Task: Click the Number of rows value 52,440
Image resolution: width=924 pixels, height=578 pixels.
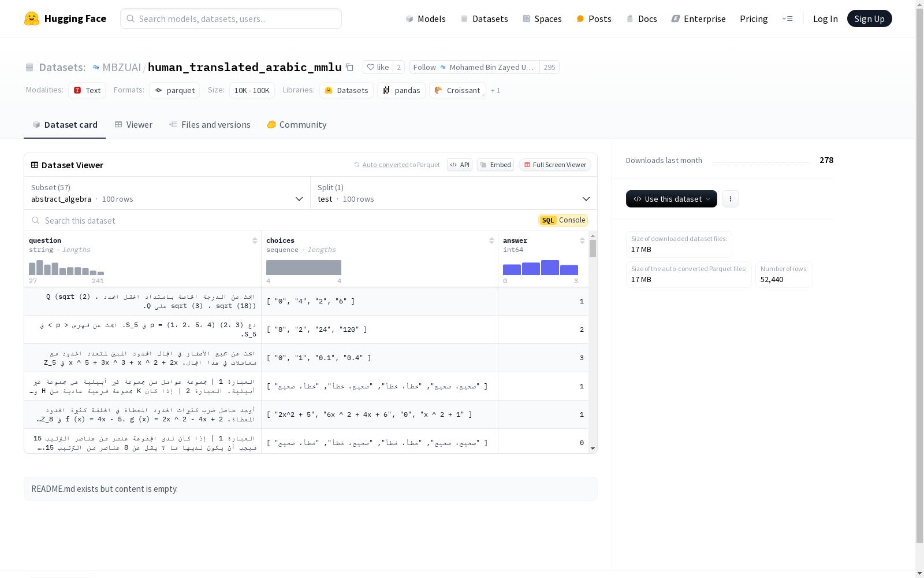Action: point(772,279)
